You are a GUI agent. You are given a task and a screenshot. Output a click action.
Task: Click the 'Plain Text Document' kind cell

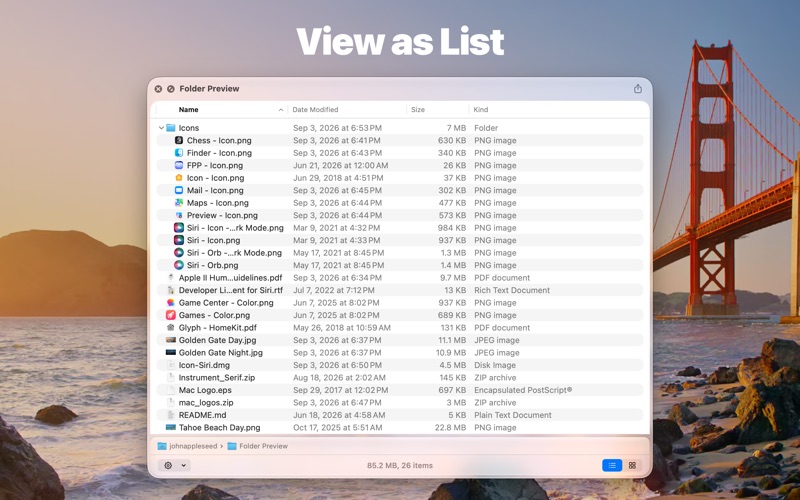pyautogui.click(x=513, y=415)
